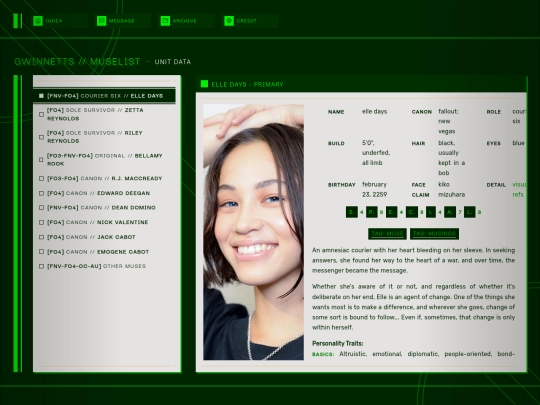Click the Message envelope icon
The image size is (540, 405).
102,21
